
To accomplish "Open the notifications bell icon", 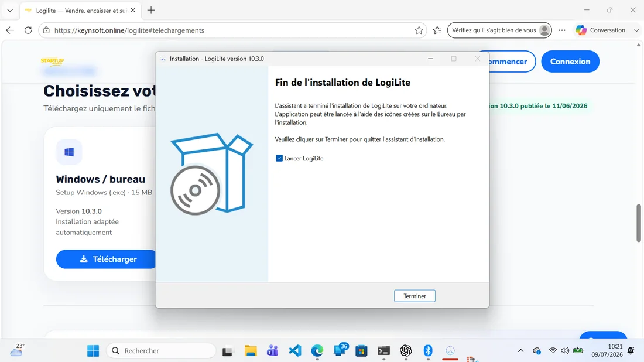I will coord(631,350).
